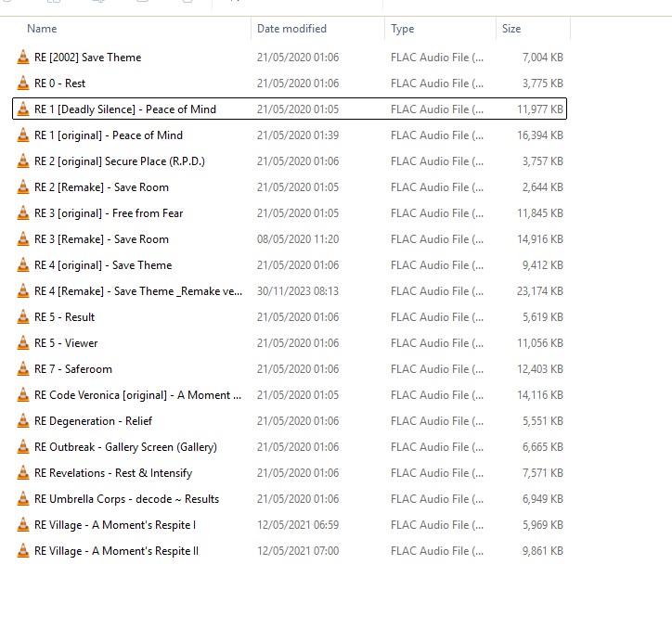The height and width of the screenshot is (629, 672).
Task: Click VLC icon of RE 2 [Remake] Save Room
Action: (22, 187)
